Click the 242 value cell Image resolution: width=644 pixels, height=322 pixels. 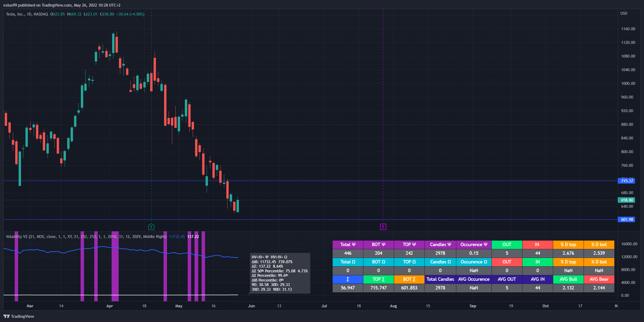coord(409,253)
